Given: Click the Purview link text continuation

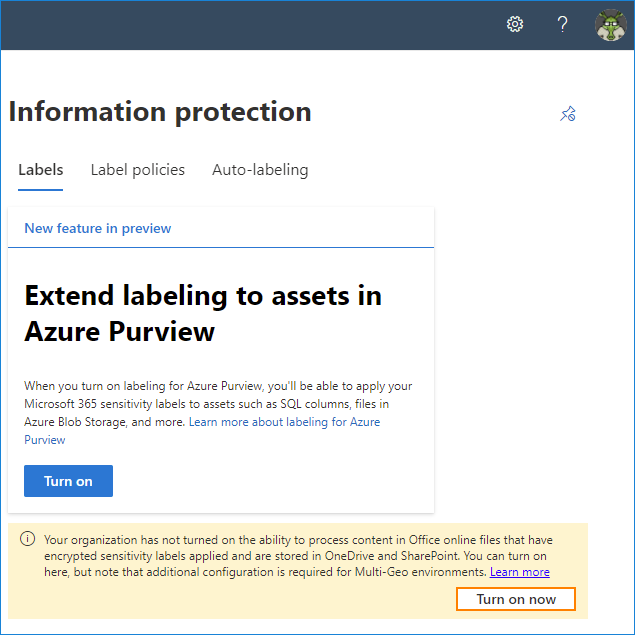Looking at the screenshot, I should tap(45, 440).
